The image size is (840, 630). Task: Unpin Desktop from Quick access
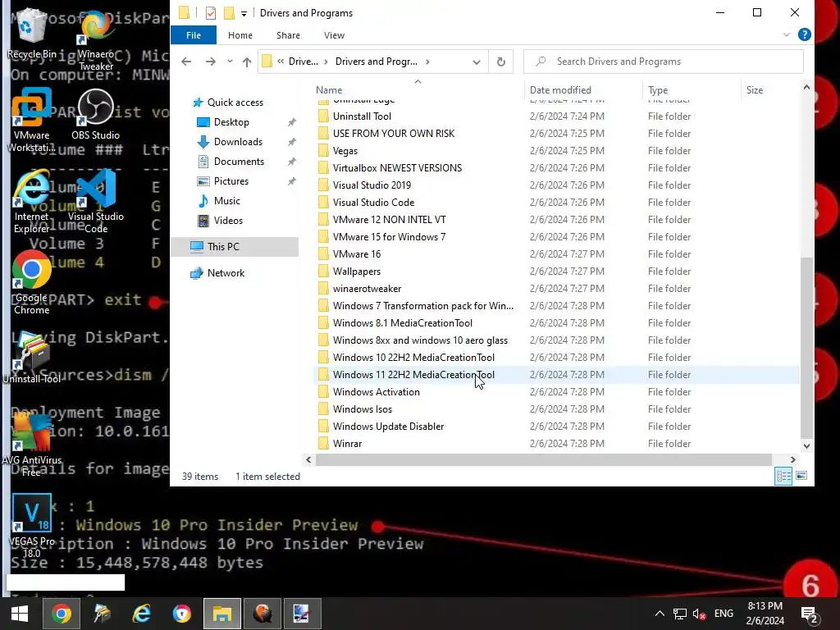click(x=292, y=122)
